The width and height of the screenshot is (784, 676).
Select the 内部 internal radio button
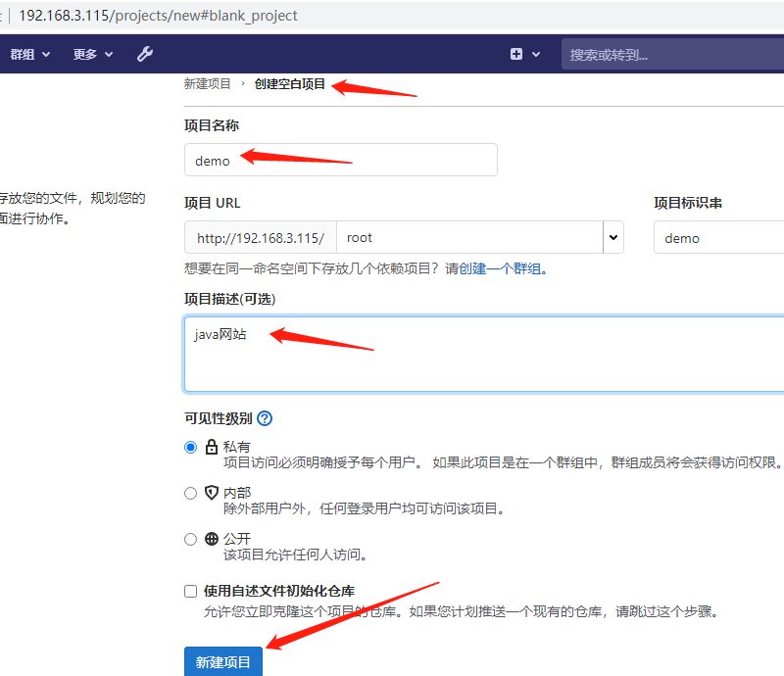pos(190,494)
